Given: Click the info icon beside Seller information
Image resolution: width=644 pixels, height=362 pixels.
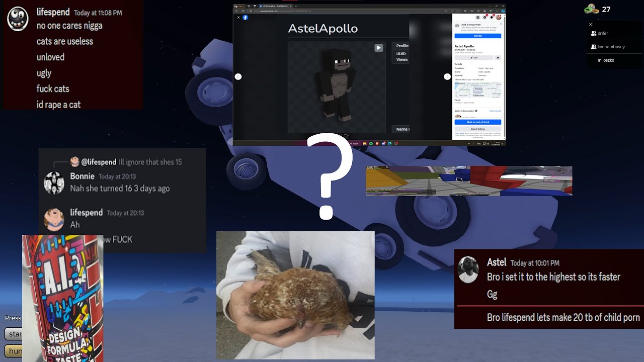Looking at the screenshot, I should click(476, 111).
